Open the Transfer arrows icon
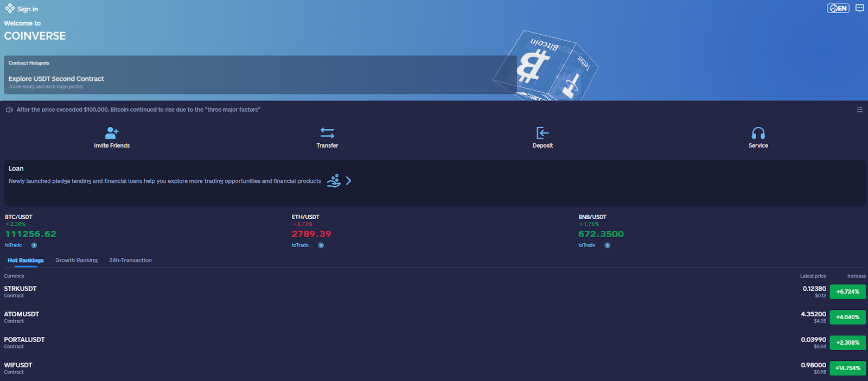 [x=327, y=133]
